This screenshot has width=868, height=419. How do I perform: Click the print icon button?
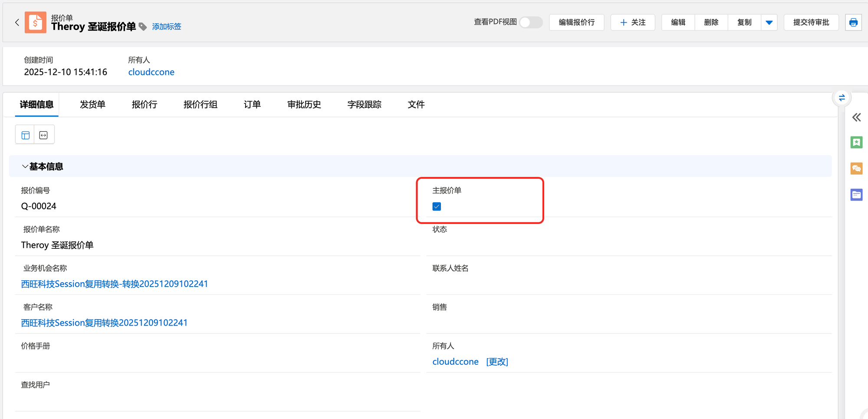[x=853, y=23]
